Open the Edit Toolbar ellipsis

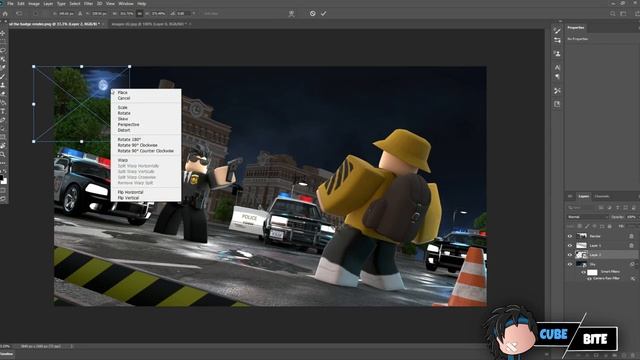[x=3, y=163]
